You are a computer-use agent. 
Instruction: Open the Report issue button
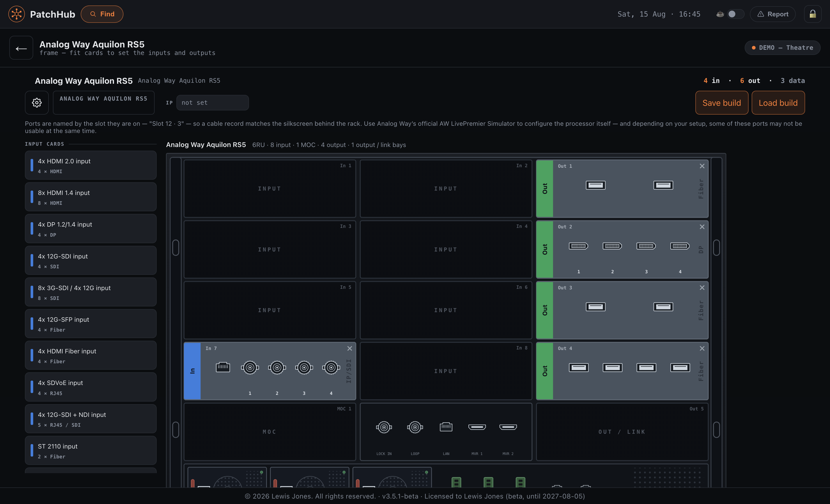click(773, 14)
